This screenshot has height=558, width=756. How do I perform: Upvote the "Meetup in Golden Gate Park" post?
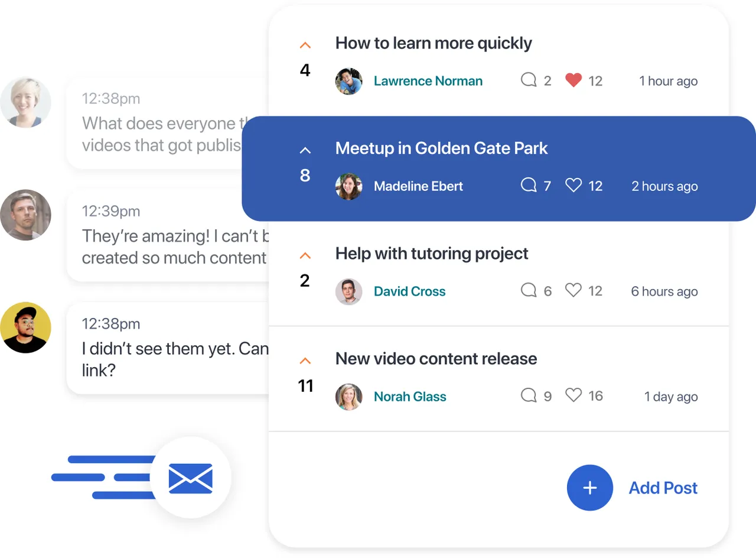(x=305, y=150)
